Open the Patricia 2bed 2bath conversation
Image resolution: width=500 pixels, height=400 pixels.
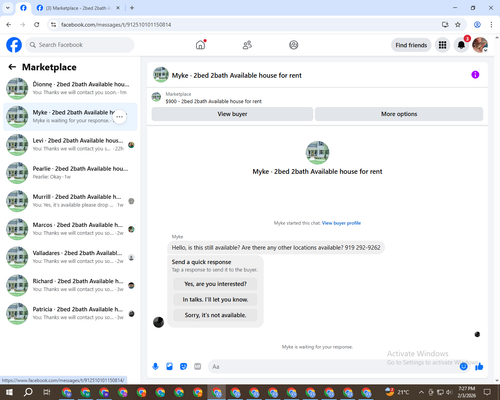pyautogui.click(x=70, y=313)
